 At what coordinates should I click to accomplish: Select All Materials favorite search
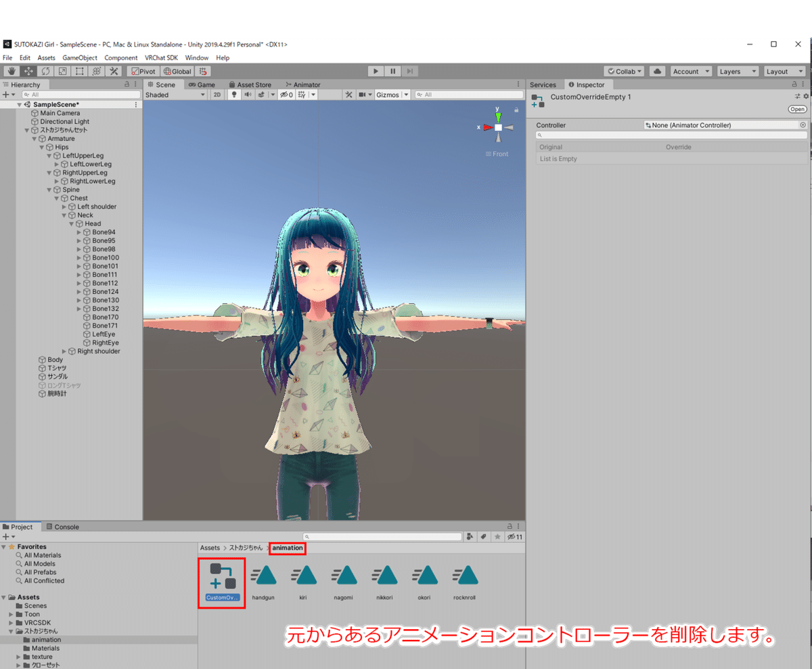[43, 555]
